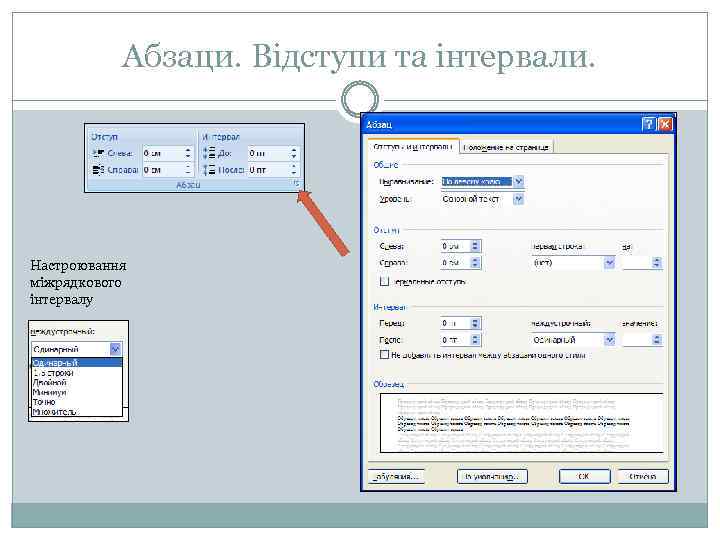Click the spacing after icon in ribbon
The image size is (720, 540).
pos(209,170)
